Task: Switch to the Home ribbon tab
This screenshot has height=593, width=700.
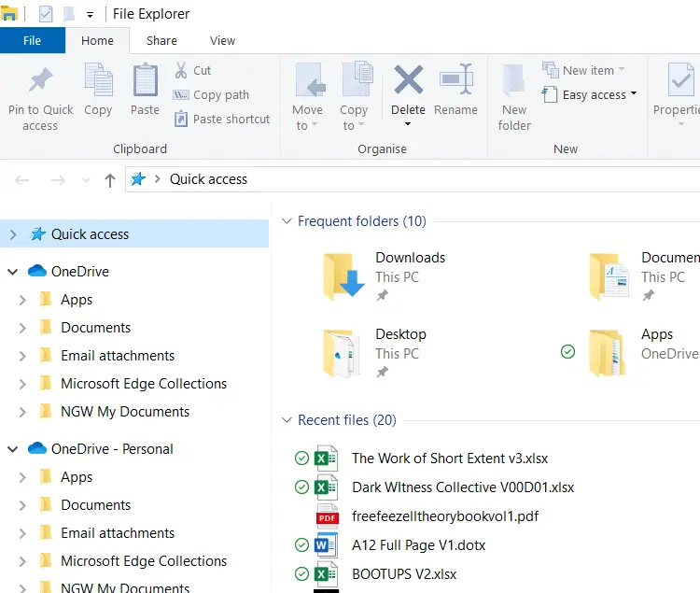Action: (97, 41)
